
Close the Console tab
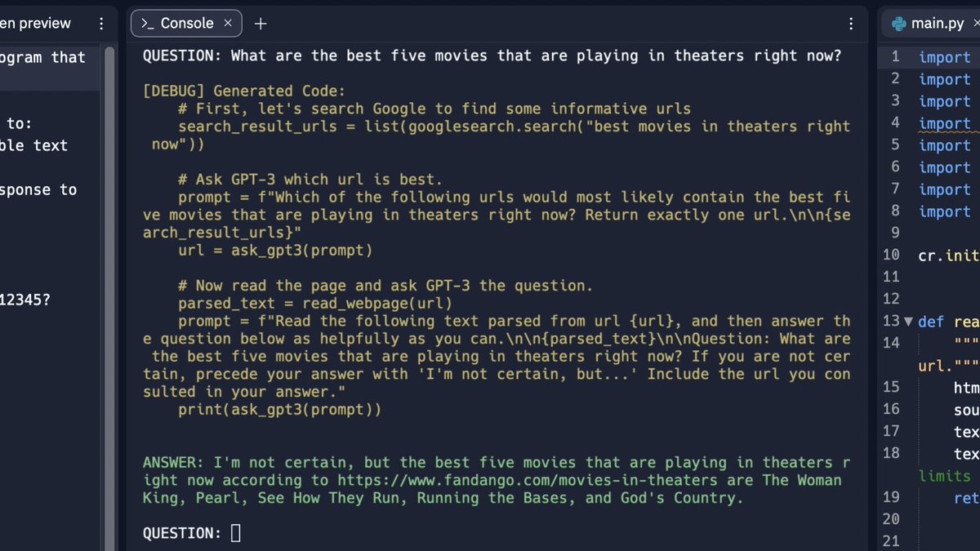click(x=228, y=24)
